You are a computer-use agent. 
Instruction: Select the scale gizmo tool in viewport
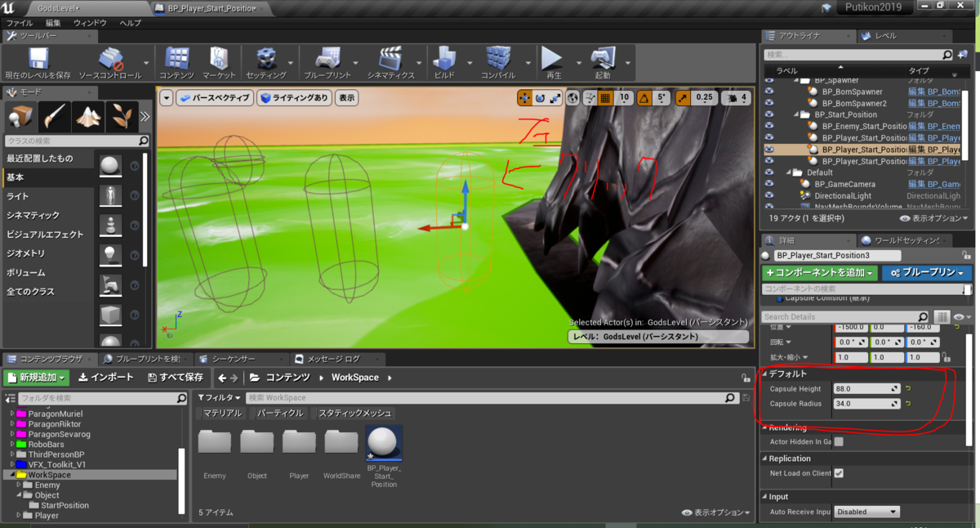coord(555,98)
